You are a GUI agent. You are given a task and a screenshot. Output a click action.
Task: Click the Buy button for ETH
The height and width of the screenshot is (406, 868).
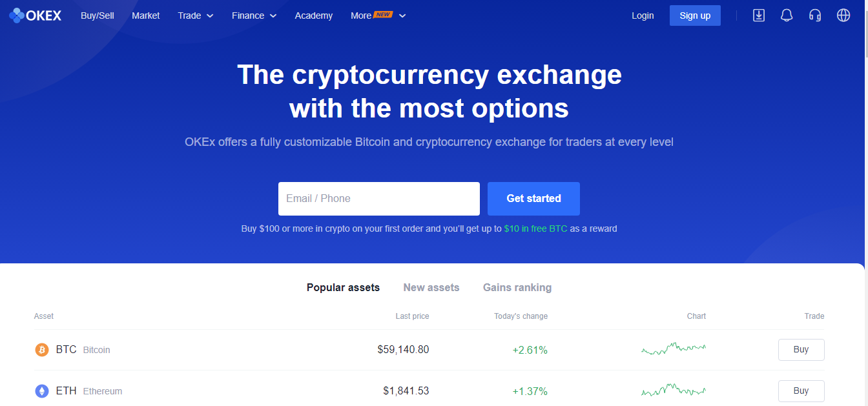pyautogui.click(x=801, y=391)
